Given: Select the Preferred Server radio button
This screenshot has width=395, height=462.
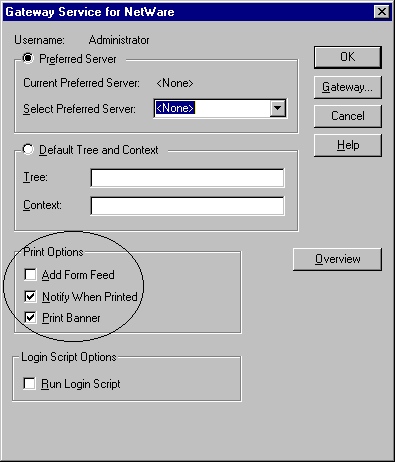Looking at the screenshot, I should pos(28,59).
